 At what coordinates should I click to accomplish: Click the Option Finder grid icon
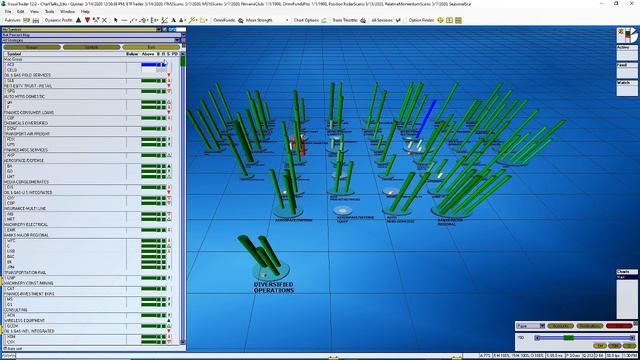458,20
